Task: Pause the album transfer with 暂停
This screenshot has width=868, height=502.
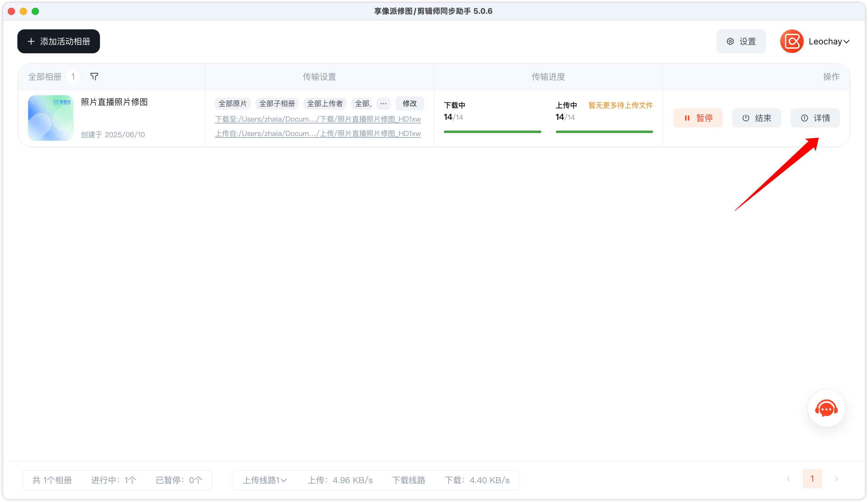Action: coord(698,118)
